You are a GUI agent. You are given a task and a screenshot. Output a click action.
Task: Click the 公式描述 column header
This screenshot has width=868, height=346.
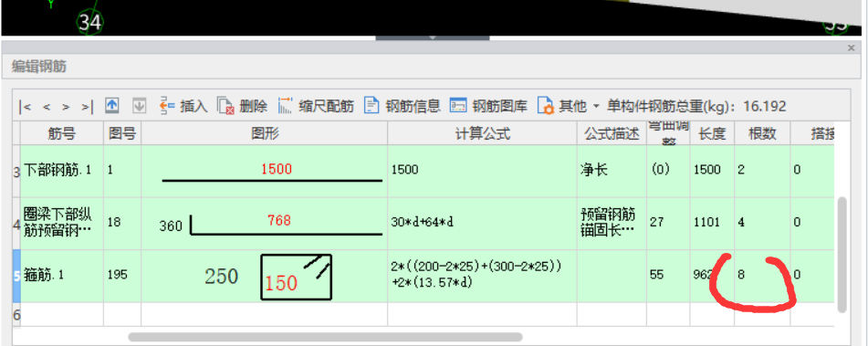pyautogui.click(x=612, y=133)
